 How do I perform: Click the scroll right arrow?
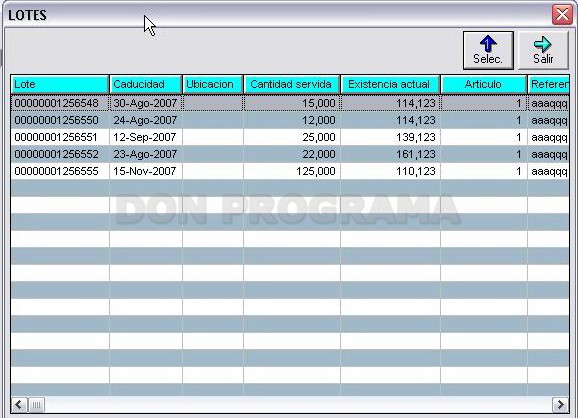(560, 405)
